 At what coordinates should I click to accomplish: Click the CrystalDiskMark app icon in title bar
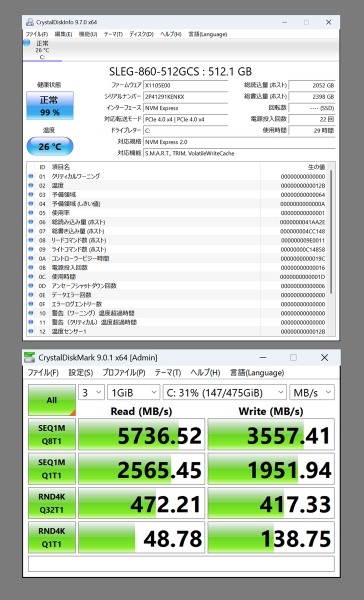point(30,357)
